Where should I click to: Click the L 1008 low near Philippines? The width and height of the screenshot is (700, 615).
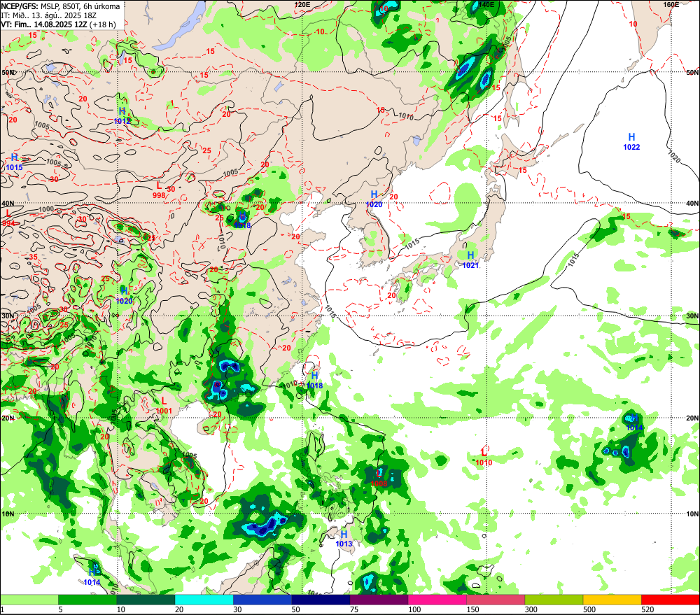[x=379, y=479]
